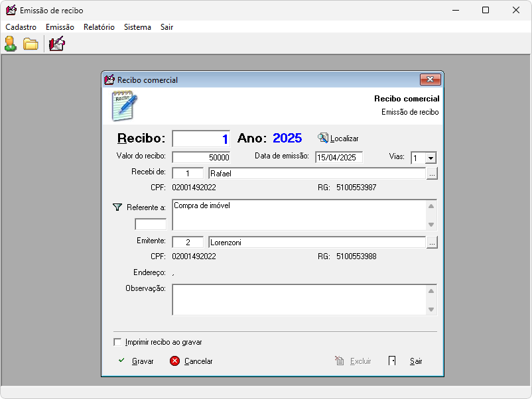532x399 pixels.
Task: Click the user registration icon in toolbar
Action: 11,44
